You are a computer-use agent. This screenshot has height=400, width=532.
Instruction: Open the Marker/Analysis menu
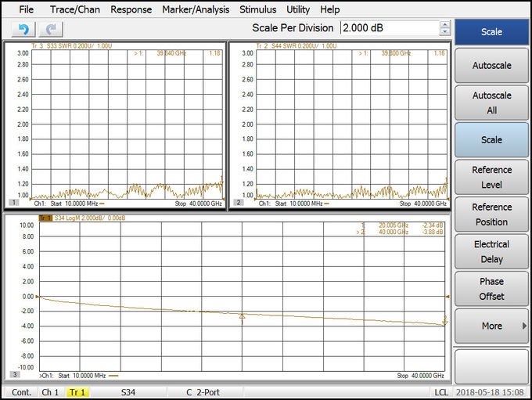coord(196,9)
